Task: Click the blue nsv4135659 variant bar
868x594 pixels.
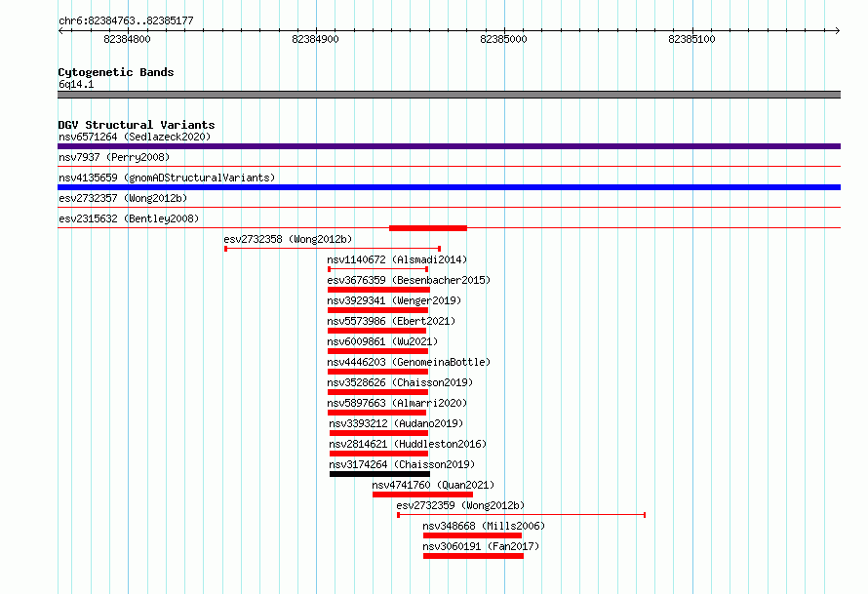Action: (449, 187)
